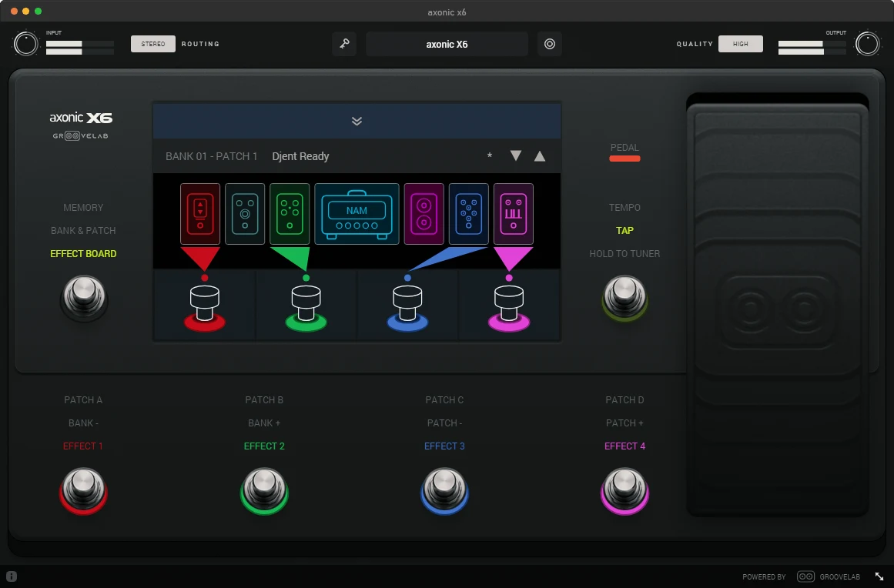Image resolution: width=894 pixels, height=588 pixels.
Task: Click the Djent Ready patch name
Action: pyautogui.click(x=300, y=156)
